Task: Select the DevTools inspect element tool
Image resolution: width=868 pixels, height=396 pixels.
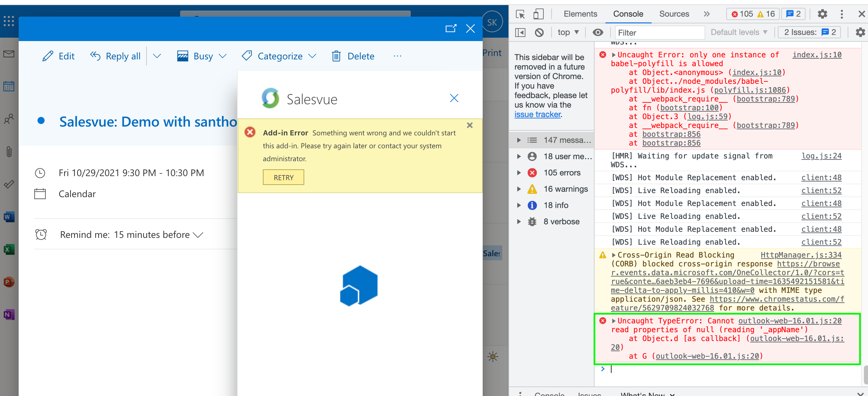Action: 520,14
